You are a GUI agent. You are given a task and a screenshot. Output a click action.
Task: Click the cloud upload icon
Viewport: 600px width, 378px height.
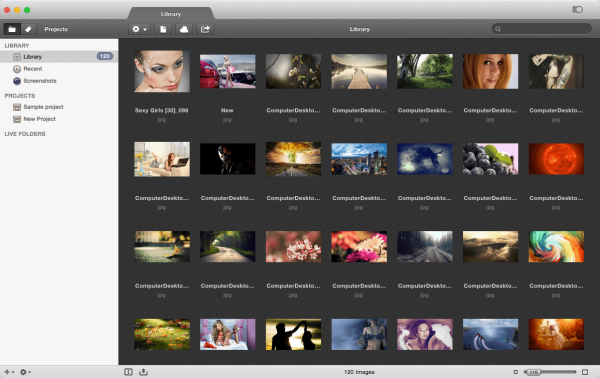pos(184,29)
